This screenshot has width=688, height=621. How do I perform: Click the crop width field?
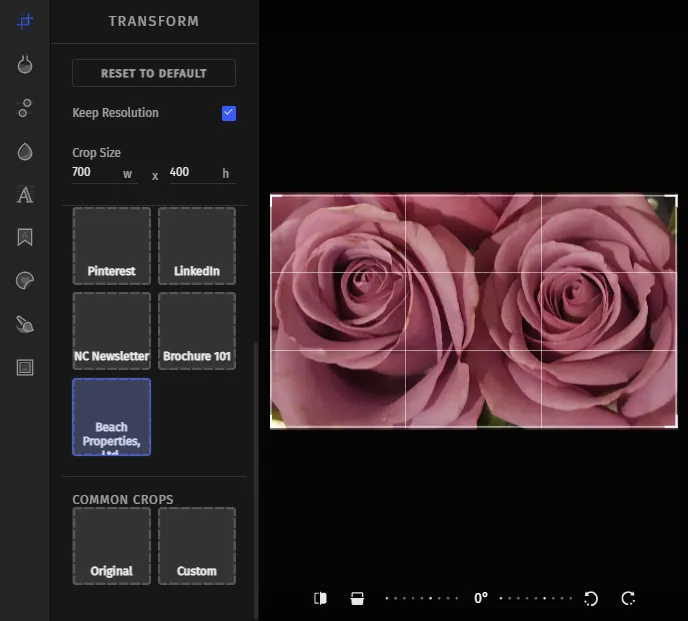[105, 172]
